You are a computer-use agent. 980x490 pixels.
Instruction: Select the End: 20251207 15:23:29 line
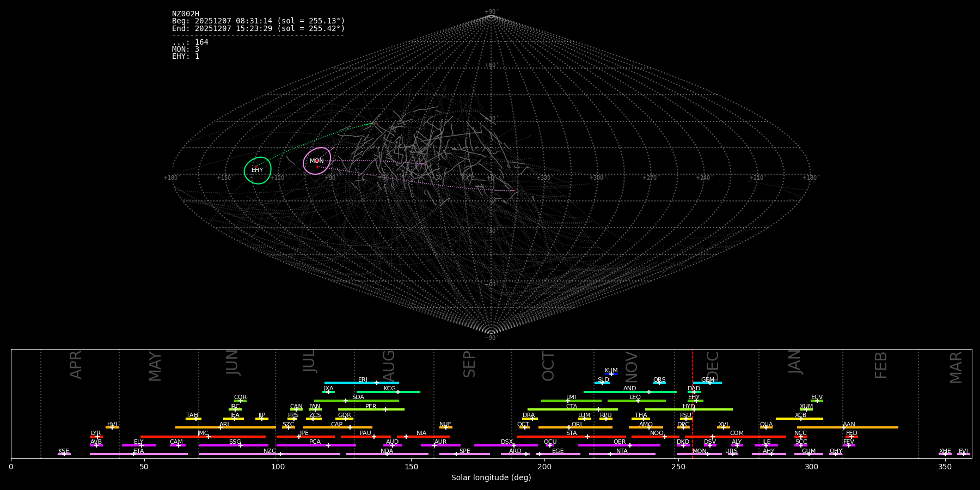[259, 28]
